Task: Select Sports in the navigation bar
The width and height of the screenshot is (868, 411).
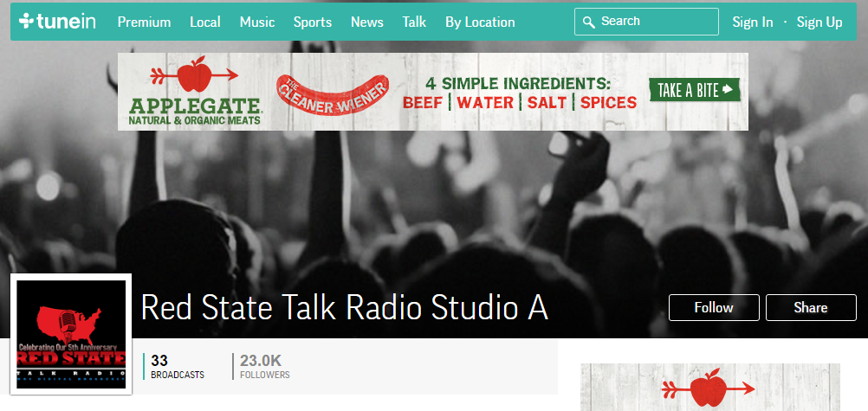Action: [312, 22]
